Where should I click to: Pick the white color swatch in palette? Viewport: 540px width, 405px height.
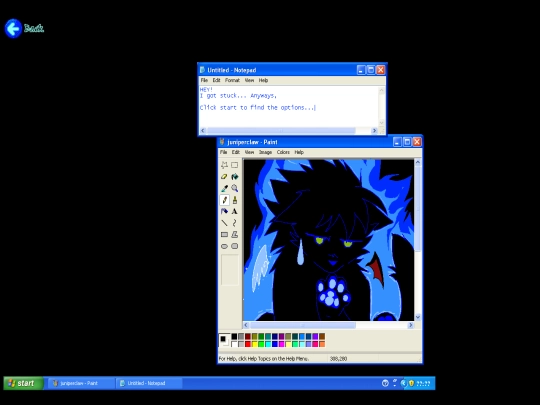pyautogui.click(x=234, y=344)
